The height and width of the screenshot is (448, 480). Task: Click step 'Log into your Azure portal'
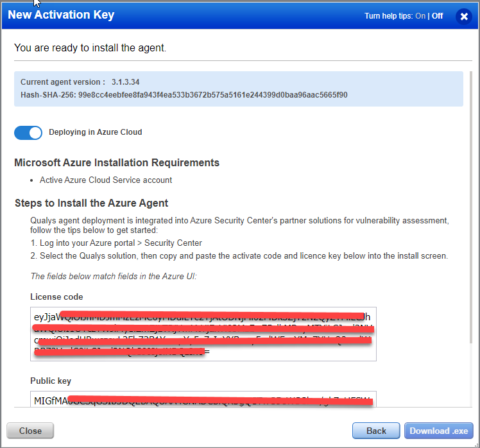[x=116, y=243]
